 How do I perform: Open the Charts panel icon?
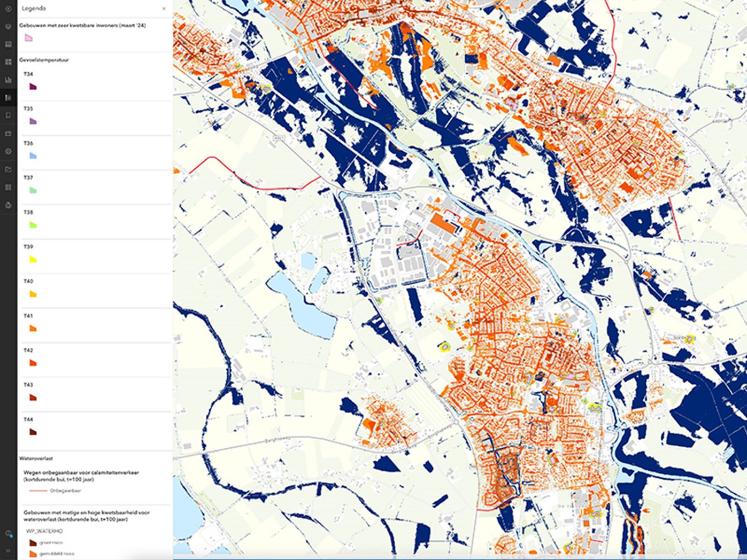8,80
